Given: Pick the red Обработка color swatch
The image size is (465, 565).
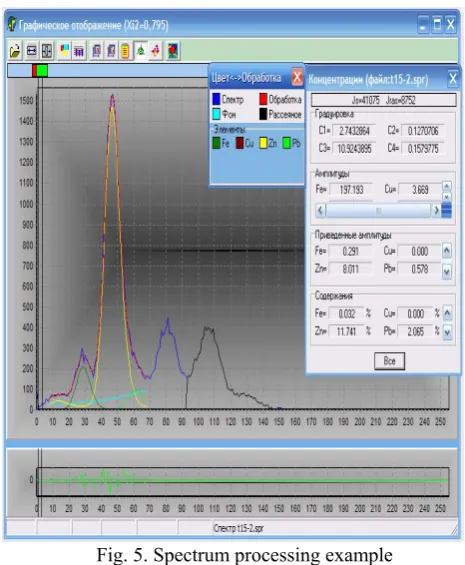Looking at the screenshot, I should (263, 99).
